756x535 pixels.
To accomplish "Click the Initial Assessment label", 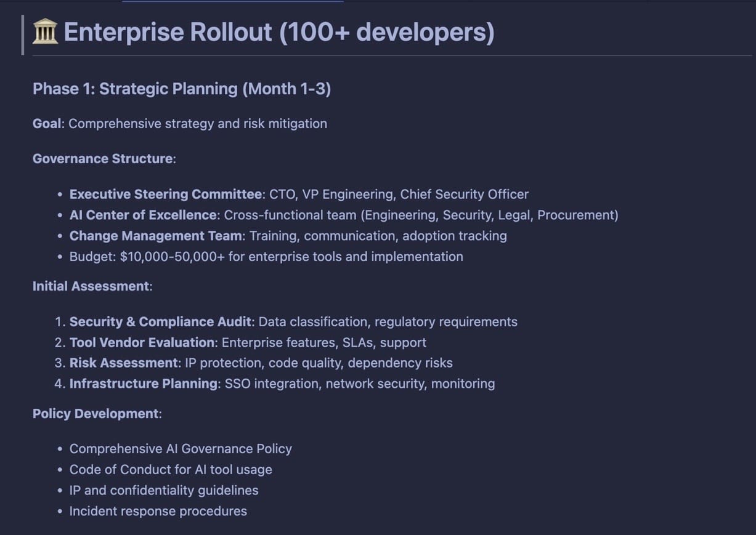I will coord(91,286).
